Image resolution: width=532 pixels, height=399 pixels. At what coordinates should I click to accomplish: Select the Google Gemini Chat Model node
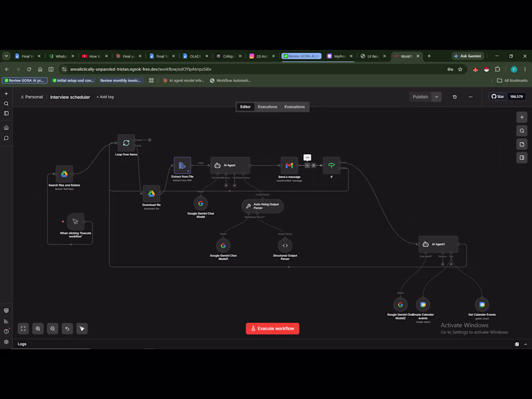[x=201, y=204]
